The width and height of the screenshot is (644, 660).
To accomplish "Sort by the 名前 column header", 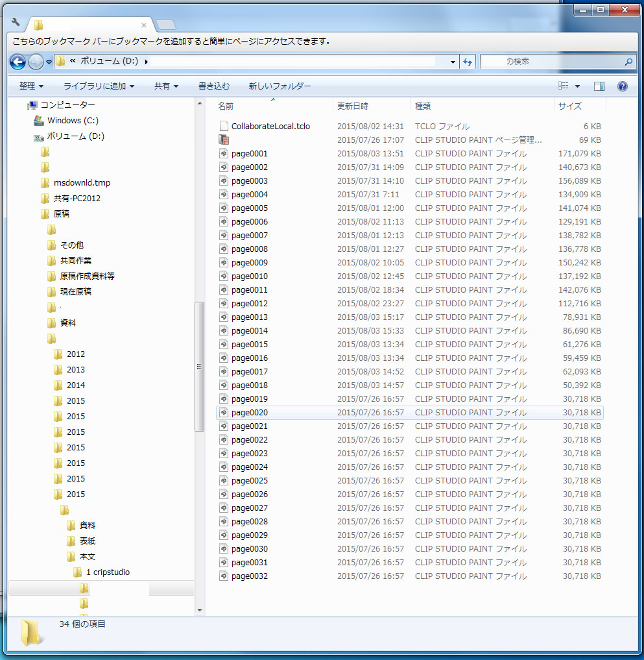I will (x=226, y=106).
